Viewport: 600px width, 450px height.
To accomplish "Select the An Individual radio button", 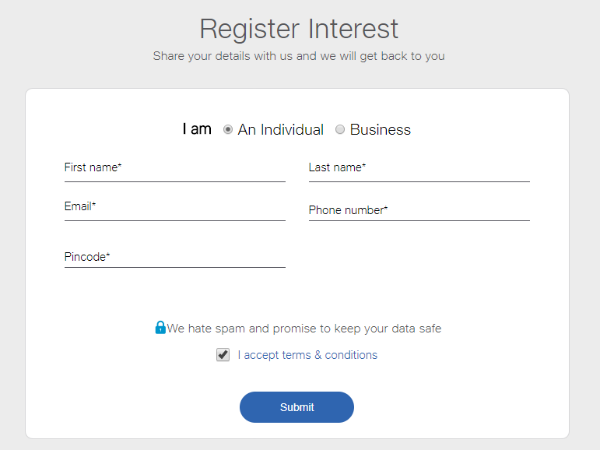I will [228, 130].
